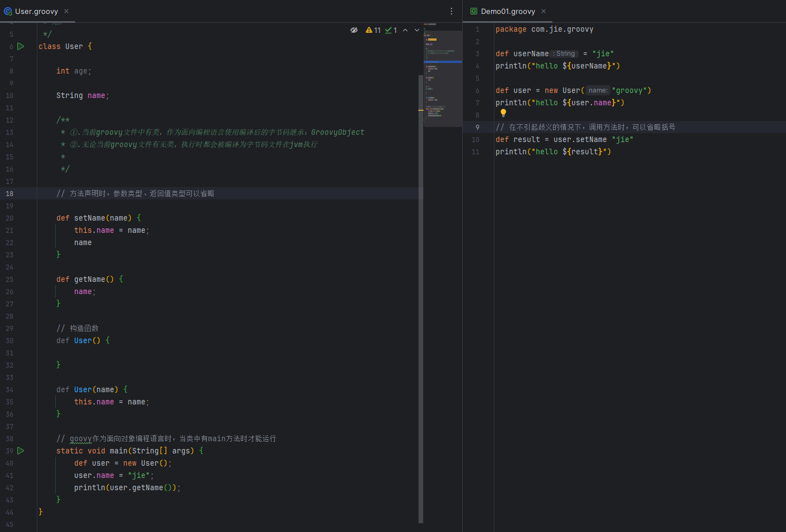Viewport: 786px width, 532px height.
Task: Click 'user.name = "jie";' line
Action: 114,475
